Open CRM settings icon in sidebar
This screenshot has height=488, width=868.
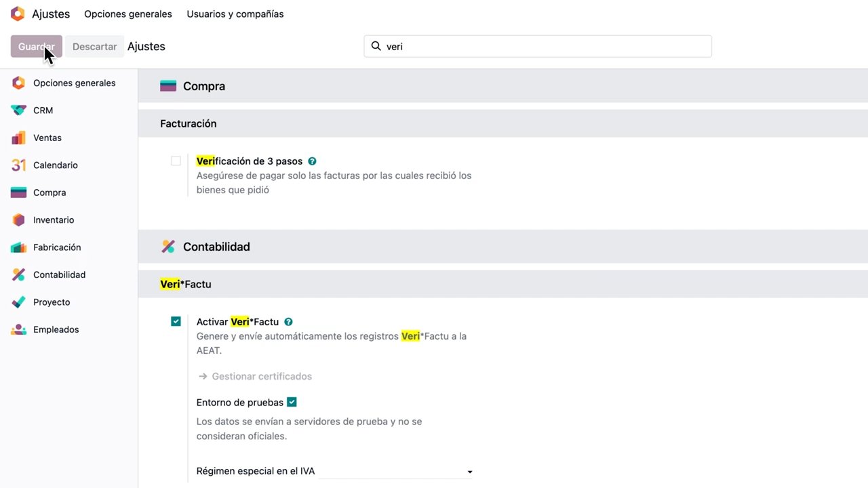pyautogui.click(x=18, y=110)
